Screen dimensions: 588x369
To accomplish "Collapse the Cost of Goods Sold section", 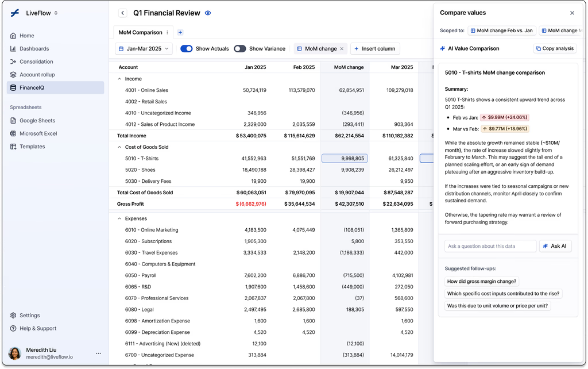I will 119,147.
